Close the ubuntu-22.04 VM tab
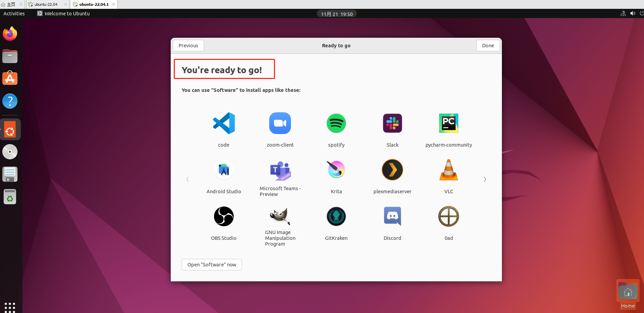The image size is (644, 313). (65, 4)
